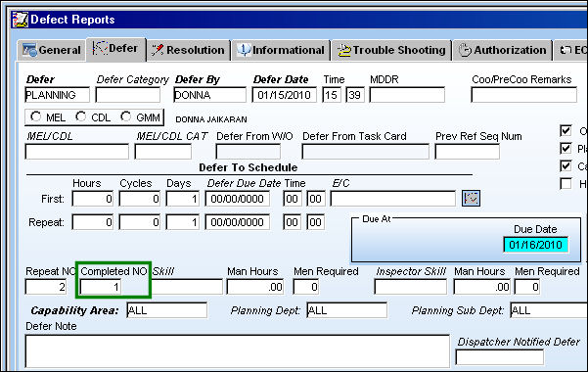Click the Repeat NO field showing 2

[x=46, y=287]
